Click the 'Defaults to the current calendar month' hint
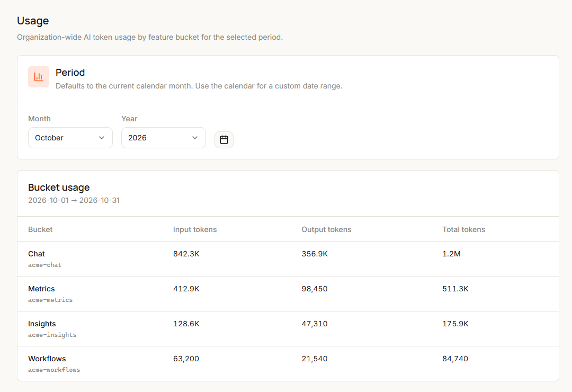Viewport: 572px width, 392px height. coord(199,86)
